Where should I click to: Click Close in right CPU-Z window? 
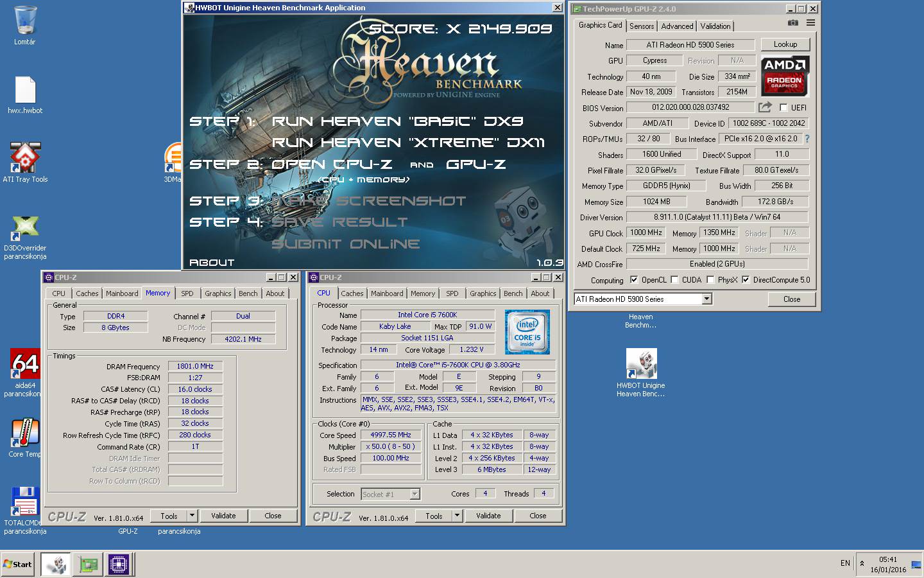pyautogui.click(x=538, y=516)
